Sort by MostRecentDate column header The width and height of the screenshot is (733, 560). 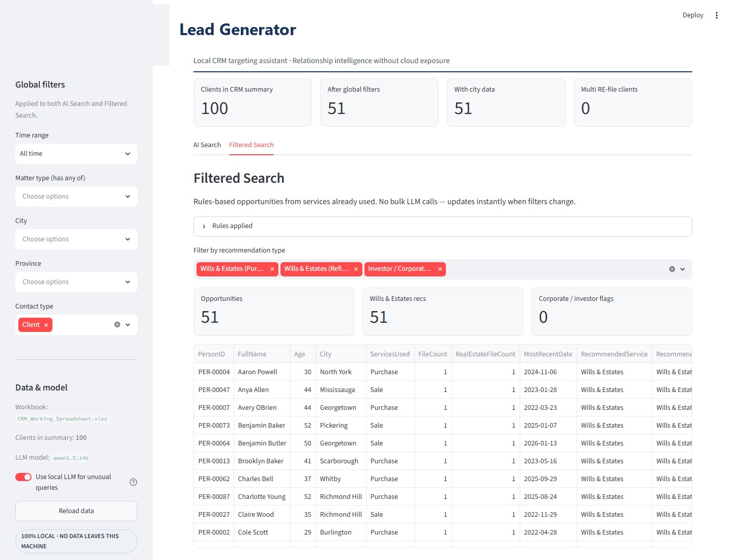click(548, 354)
